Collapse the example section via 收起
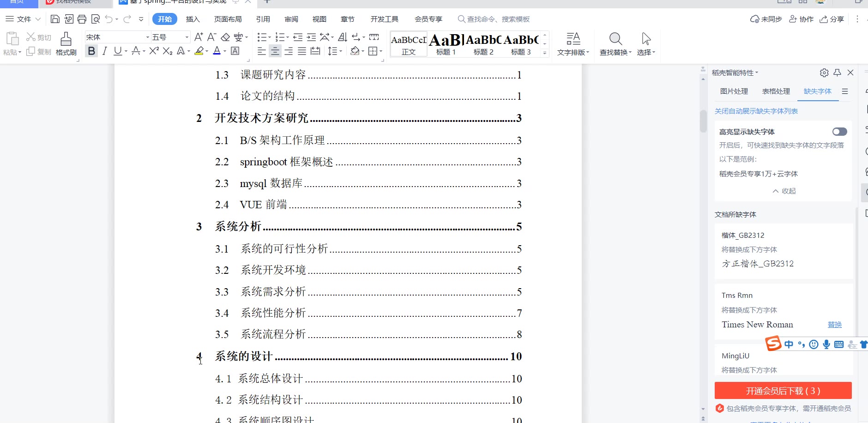This screenshot has width=868, height=423. pos(784,191)
